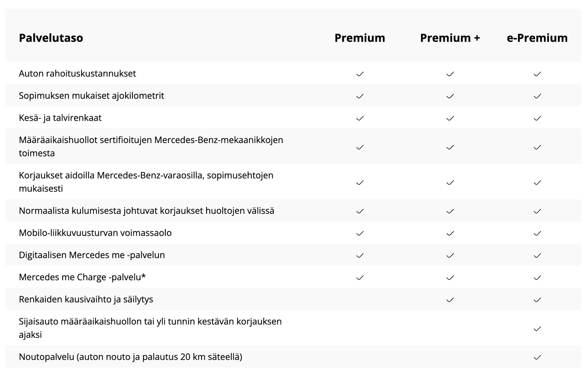Select the e-Premium column header
Viewport: 588px width, 379px height.
click(x=537, y=38)
